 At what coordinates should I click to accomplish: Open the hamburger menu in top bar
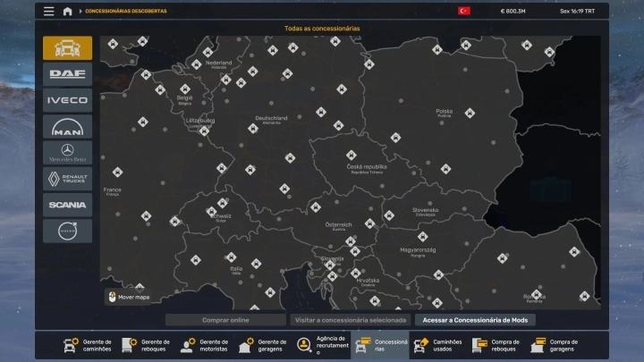click(48, 11)
